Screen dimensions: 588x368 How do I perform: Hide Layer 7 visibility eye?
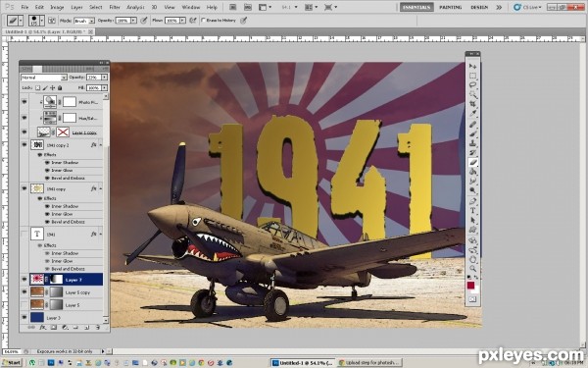click(x=24, y=280)
